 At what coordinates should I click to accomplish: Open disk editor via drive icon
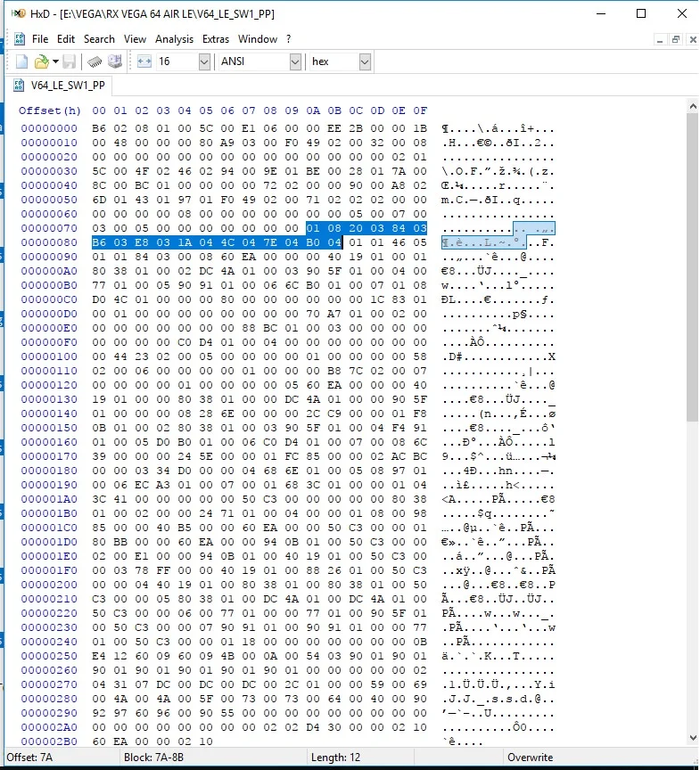click(x=115, y=61)
